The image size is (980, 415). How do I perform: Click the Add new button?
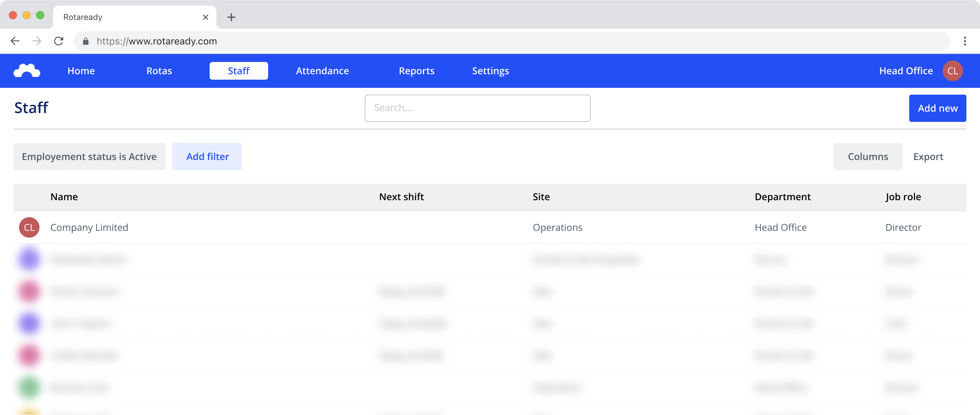pos(937,108)
